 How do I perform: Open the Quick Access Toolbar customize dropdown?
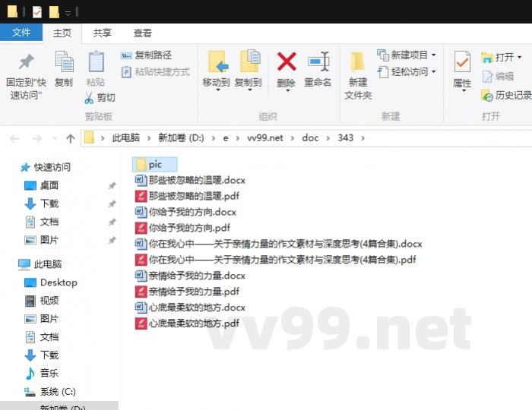(68, 13)
